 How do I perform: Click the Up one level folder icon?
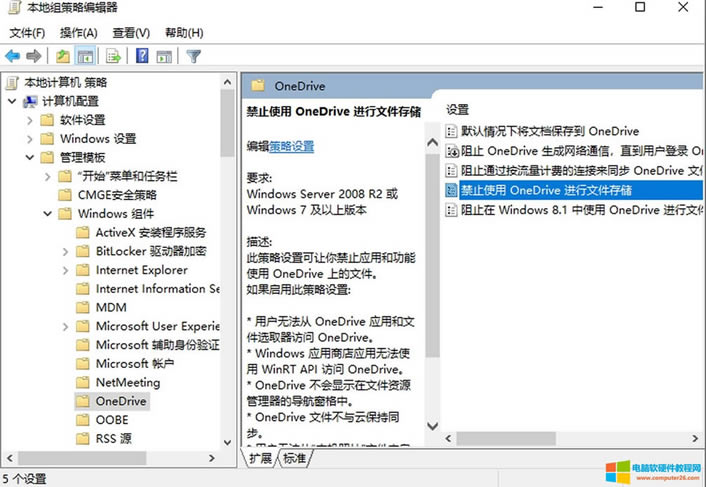pos(63,56)
